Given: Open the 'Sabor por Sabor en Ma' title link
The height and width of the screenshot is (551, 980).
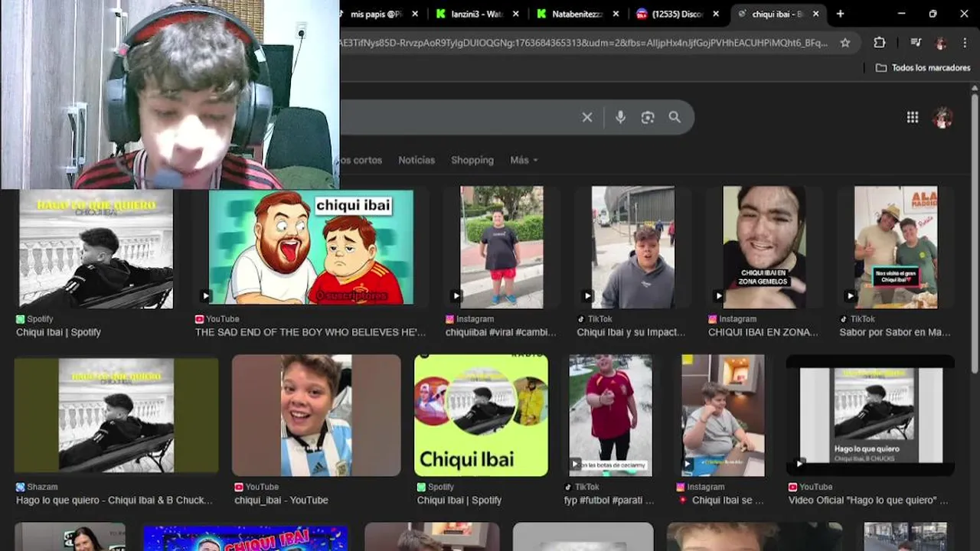Looking at the screenshot, I should coord(895,332).
